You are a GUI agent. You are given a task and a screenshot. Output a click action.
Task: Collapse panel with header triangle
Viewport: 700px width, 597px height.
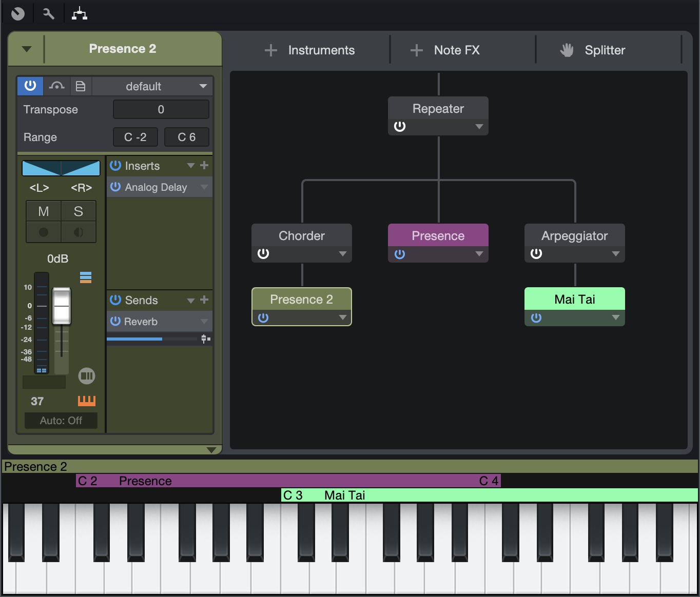[x=27, y=49]
